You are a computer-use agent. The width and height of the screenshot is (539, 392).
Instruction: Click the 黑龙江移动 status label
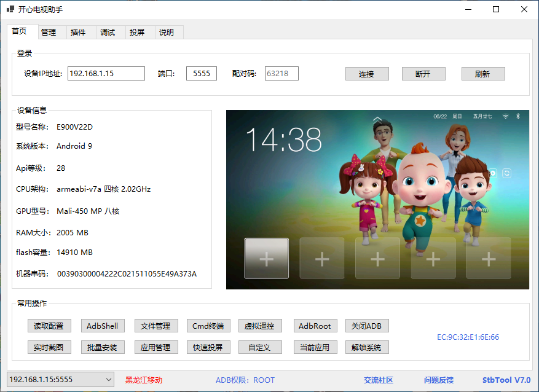[144, 380]
